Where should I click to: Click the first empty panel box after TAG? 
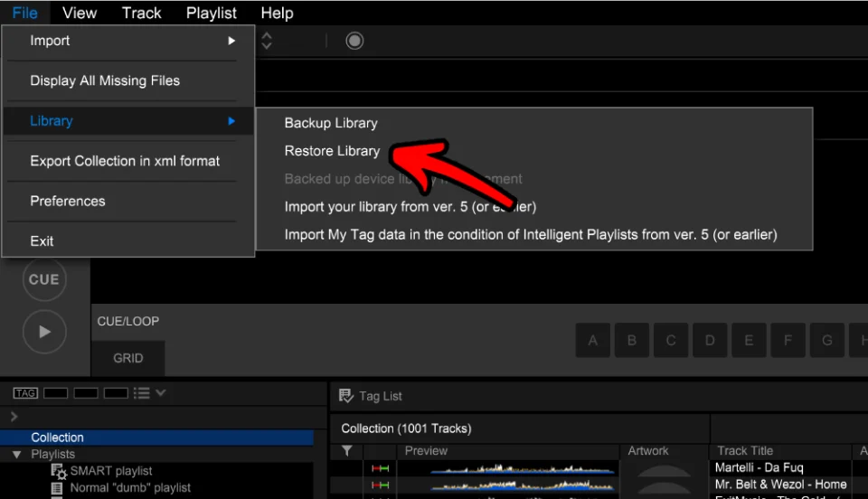[x=56, y=393]
